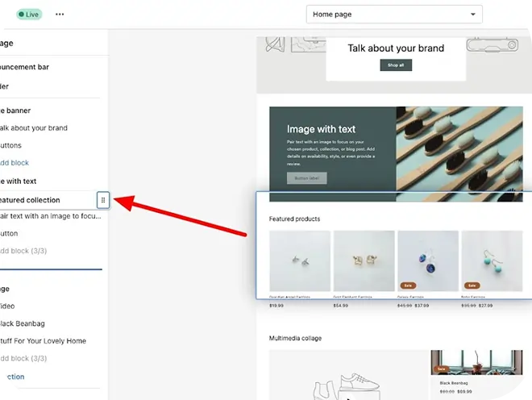Screen dimensions: 532x400
Task: Click Add block under image banner
Action: tap(15, 163)
